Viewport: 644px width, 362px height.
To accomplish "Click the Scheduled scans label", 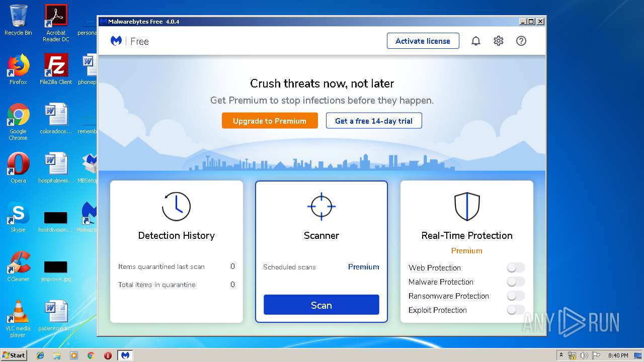I will click(x=289, y=267).
